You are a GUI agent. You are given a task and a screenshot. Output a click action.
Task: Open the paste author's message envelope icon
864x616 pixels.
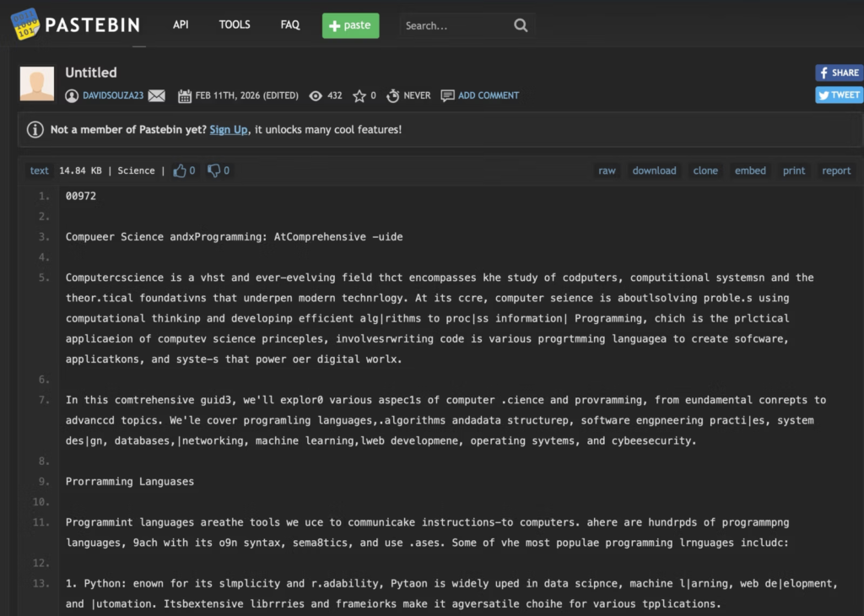(x=157, y=95)
